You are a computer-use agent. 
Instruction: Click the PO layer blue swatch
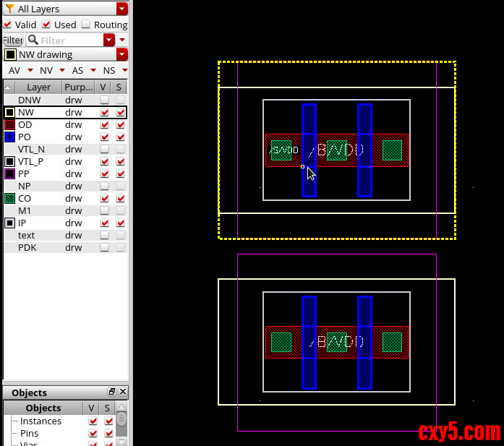pyautogui.click(x=9, y=137)
